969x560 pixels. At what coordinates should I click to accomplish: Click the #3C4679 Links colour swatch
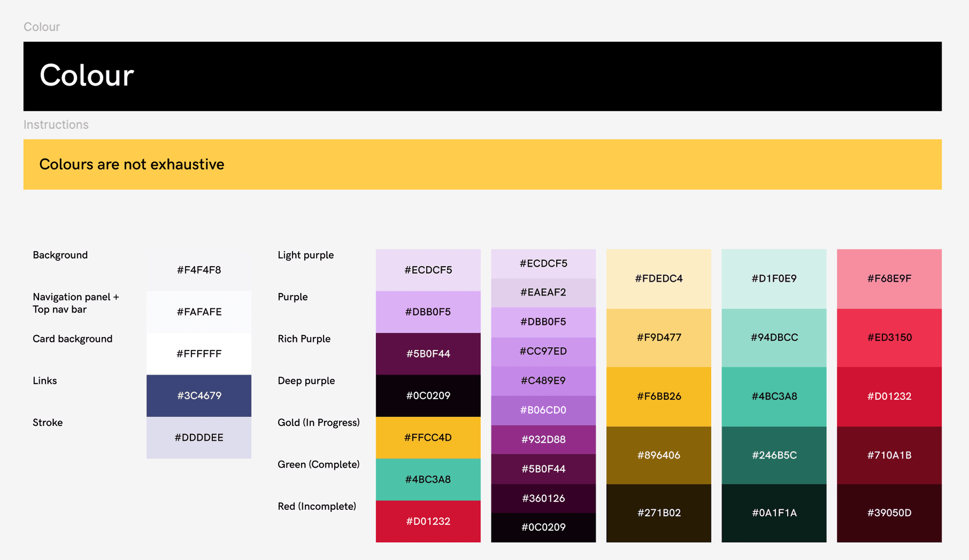point(199,395)
